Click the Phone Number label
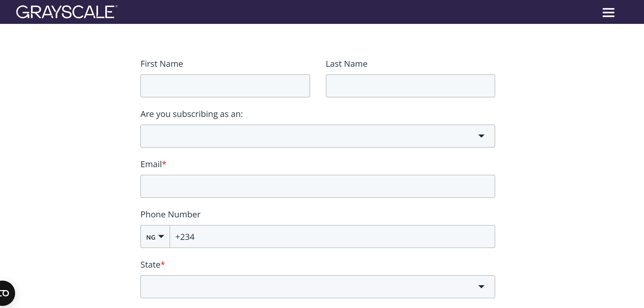Viewport: 644px width, 308px height. pos(170,215)
